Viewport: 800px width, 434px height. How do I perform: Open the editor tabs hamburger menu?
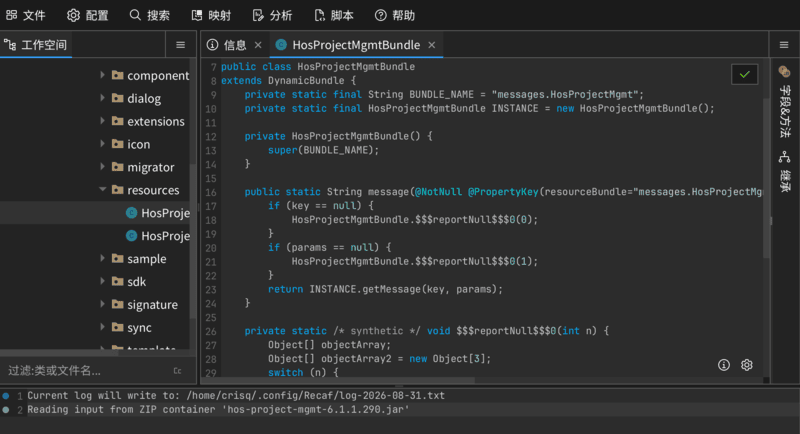784,45
